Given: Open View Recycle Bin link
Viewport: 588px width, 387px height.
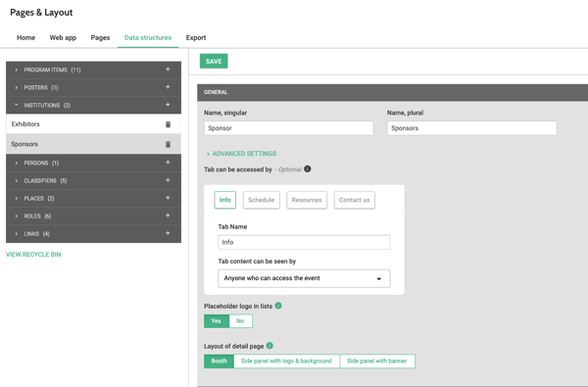Looking at the screenshot, I should 33,255.
